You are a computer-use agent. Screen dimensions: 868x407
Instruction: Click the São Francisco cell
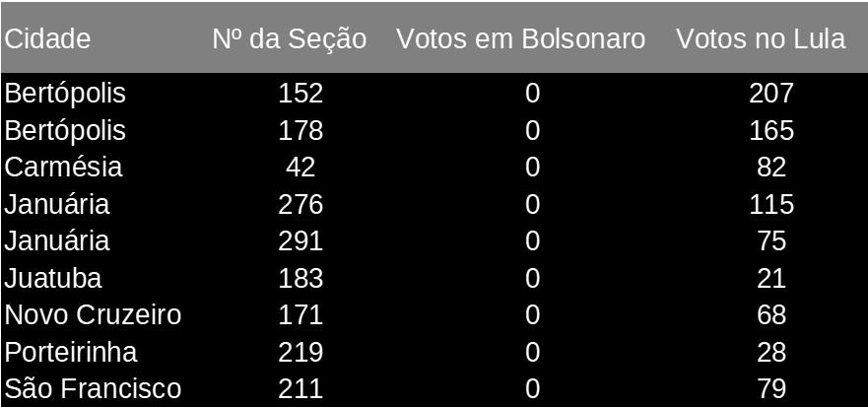coord(93,388)
